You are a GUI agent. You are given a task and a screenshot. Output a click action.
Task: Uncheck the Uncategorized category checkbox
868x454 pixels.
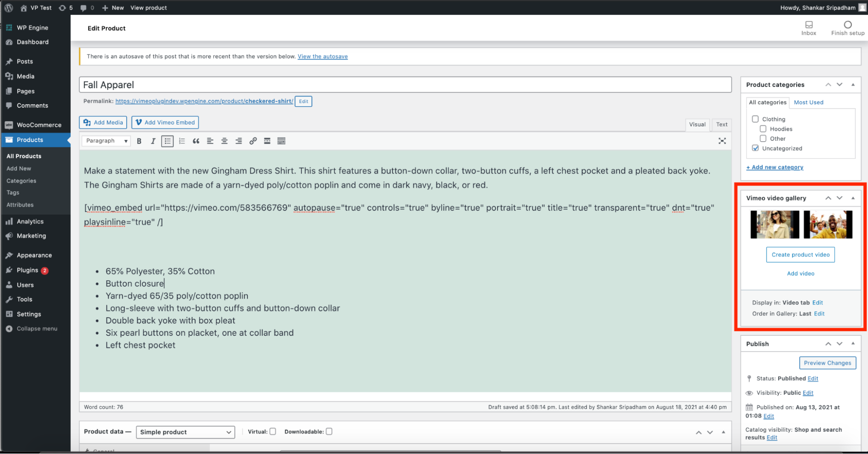[x=755, y=148]
